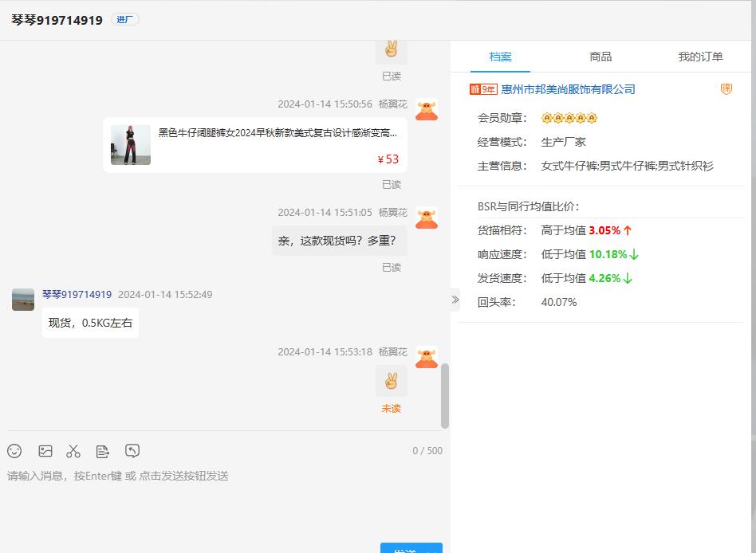
Task: Open 惠州市邦美尚服饰有限公司 company link
Action: pyautogui.click(x=568, y=89)
